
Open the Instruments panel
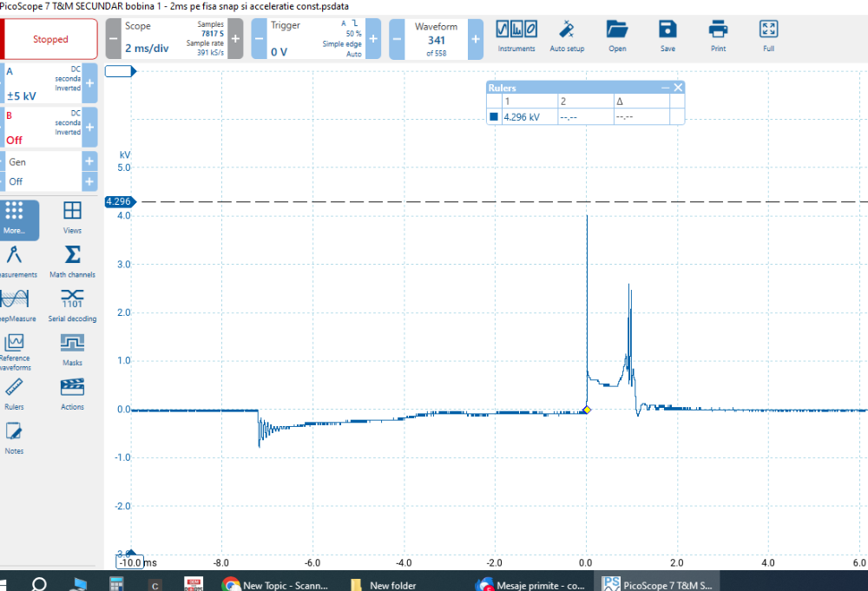pos(516,36)
